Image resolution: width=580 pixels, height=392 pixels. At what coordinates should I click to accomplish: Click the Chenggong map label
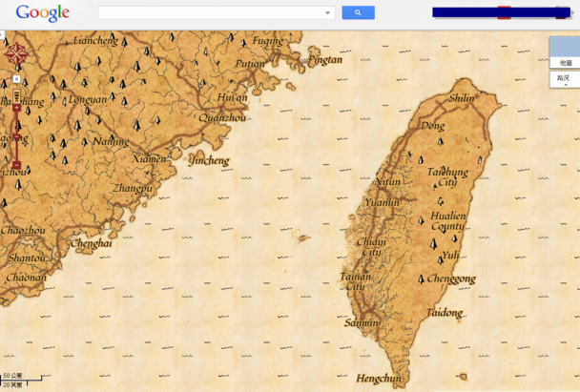(x=451, y=279)
